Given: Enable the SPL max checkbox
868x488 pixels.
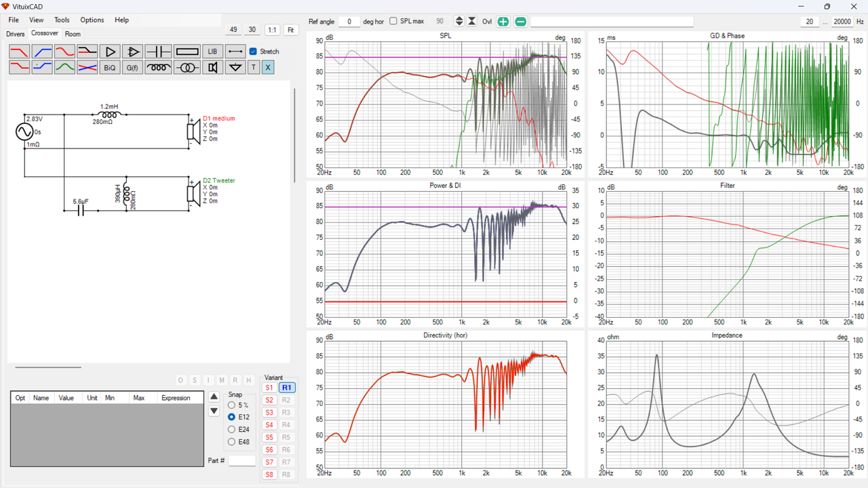Looking at the screenshot, I should point(393,22).
